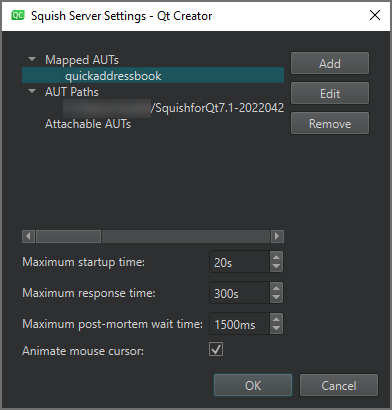Image resolution: width=392 pixels, height=410 pixels.
Task: Dismiss the dialog with Cancel
Action: point(339,385)
